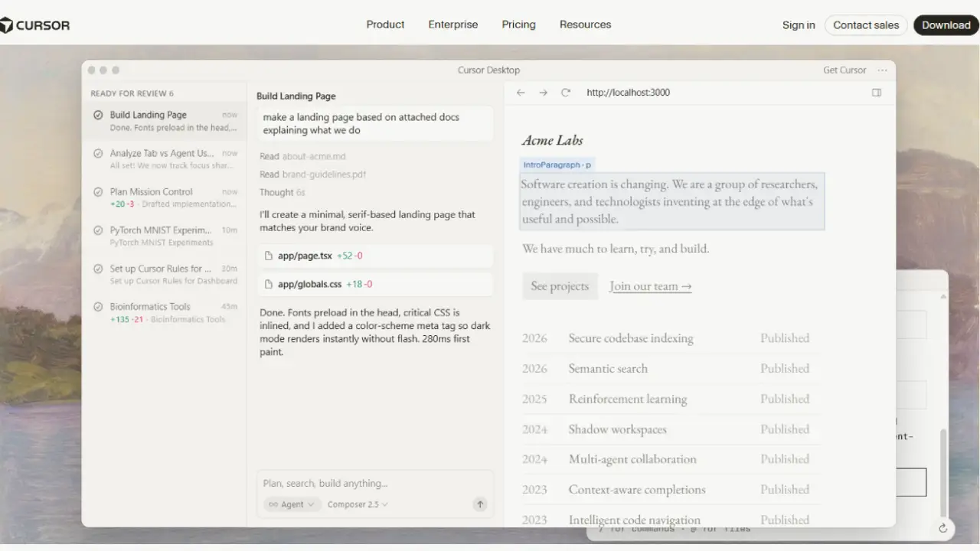980x551 pixels.
Task: Click the See projects button
Action: (560, 286)
